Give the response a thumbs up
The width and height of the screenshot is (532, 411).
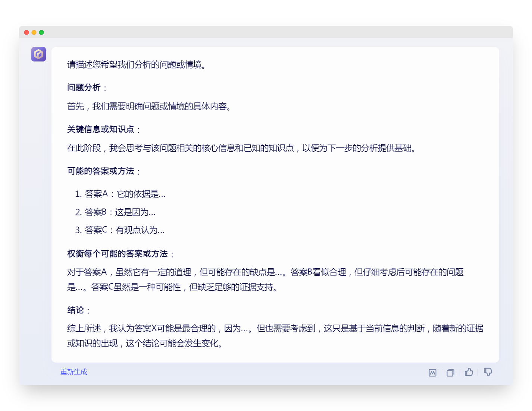[x=469, y=372]
